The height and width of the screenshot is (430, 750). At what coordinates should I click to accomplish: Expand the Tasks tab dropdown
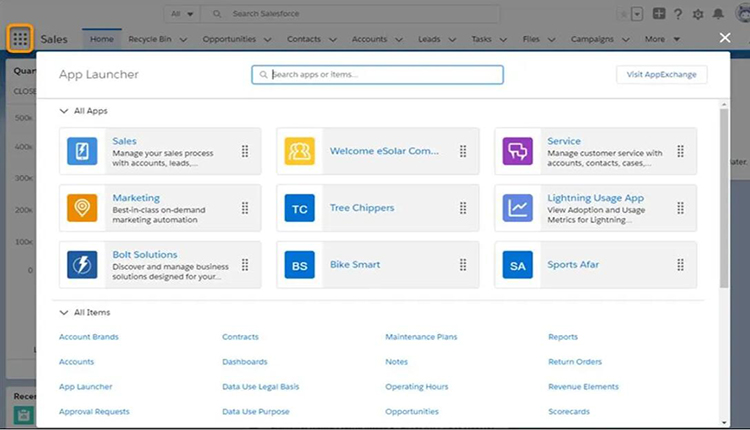(503, 40)
